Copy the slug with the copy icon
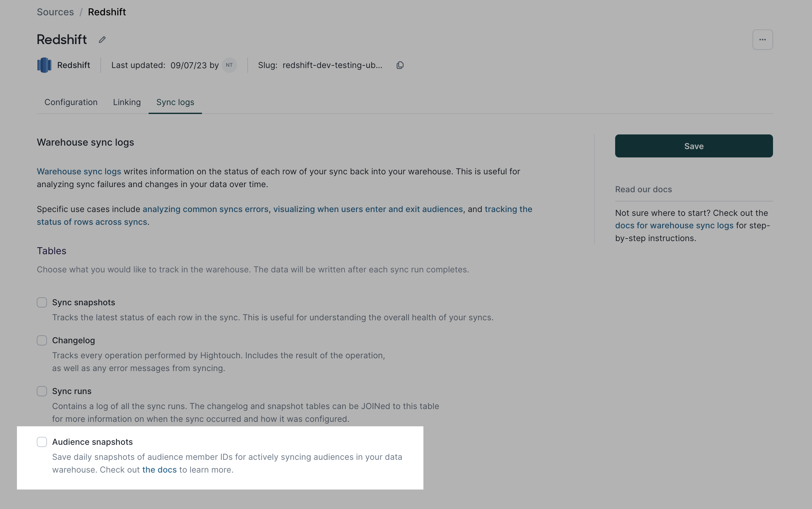812x509 pixels. 400,65
